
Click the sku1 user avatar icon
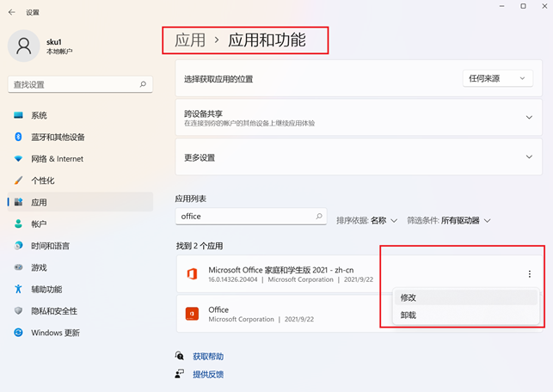pos(23,46)
